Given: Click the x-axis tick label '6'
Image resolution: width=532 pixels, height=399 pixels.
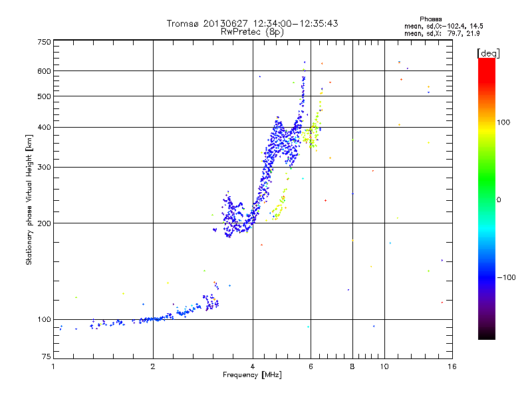Looking at the screenshot, I should 311,366.
